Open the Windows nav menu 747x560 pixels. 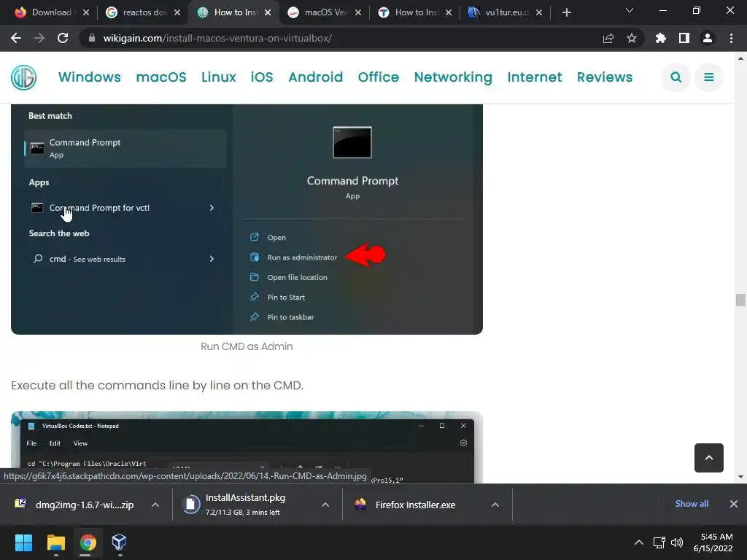point(90,77)
